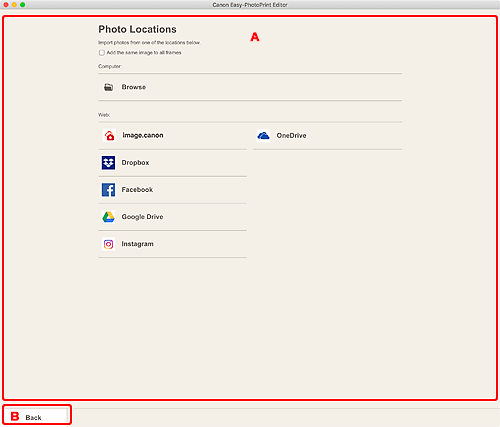The width and height of the screenshot is (500, 427).
Task: Click the Google Drive triangle icon
Action: point(108,217)
